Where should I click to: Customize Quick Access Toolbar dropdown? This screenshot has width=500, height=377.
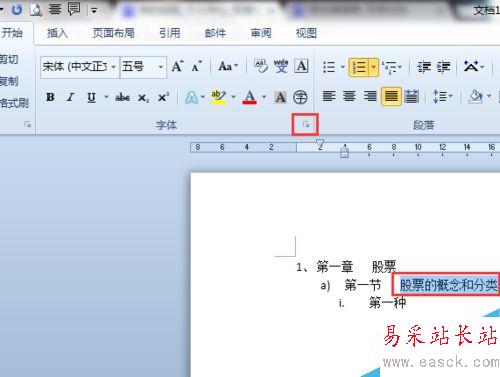click(x=94, y=11)
